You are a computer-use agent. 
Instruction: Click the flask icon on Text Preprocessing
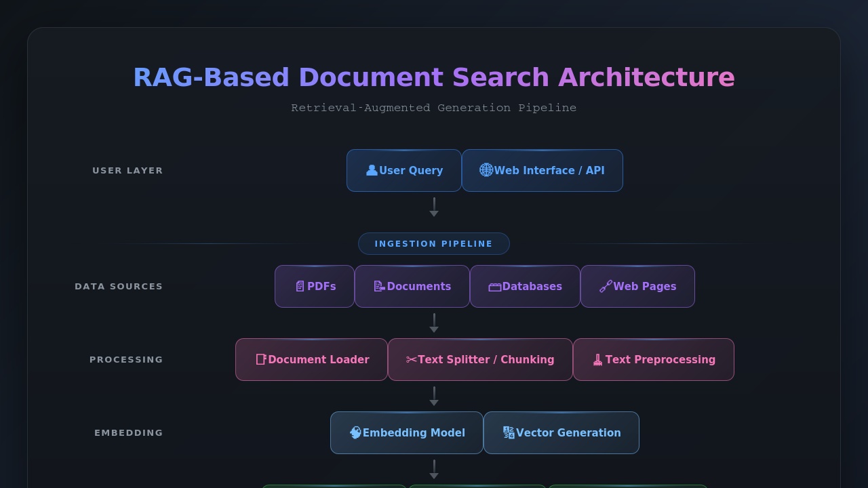coord(597,359)
